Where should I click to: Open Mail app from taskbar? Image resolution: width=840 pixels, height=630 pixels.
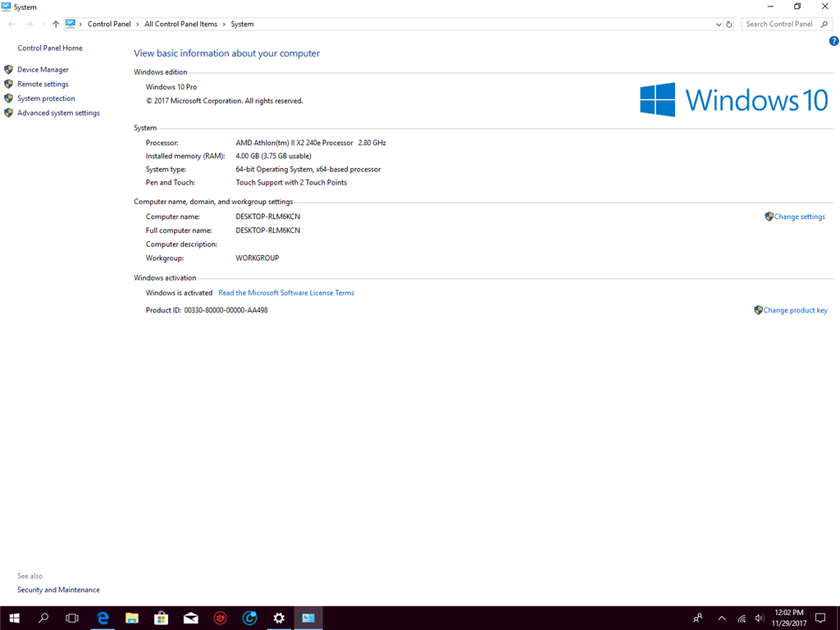tap(190, 619)
